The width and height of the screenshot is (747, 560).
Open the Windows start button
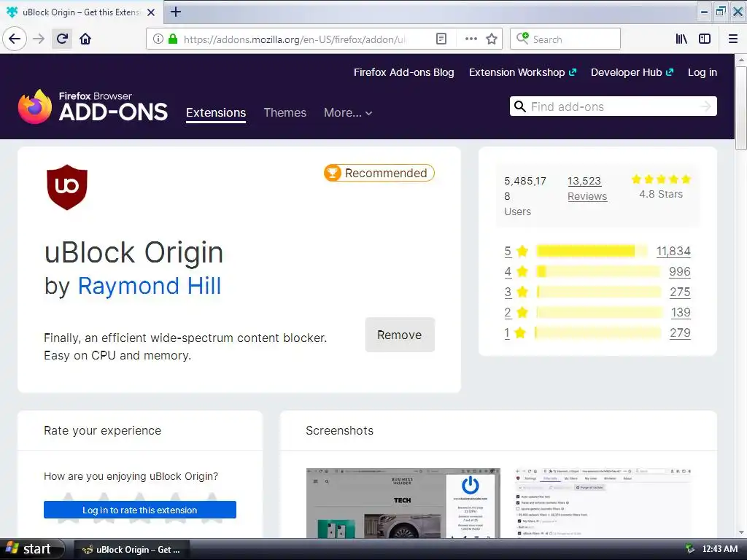pyautogui.click(x=31, y=549)
